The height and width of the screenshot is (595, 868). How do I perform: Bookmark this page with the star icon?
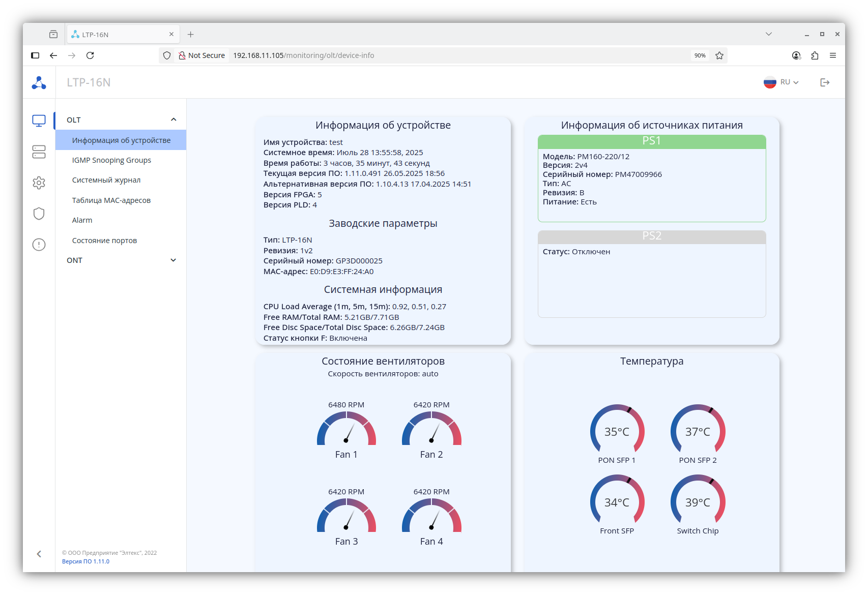point(719,55)
